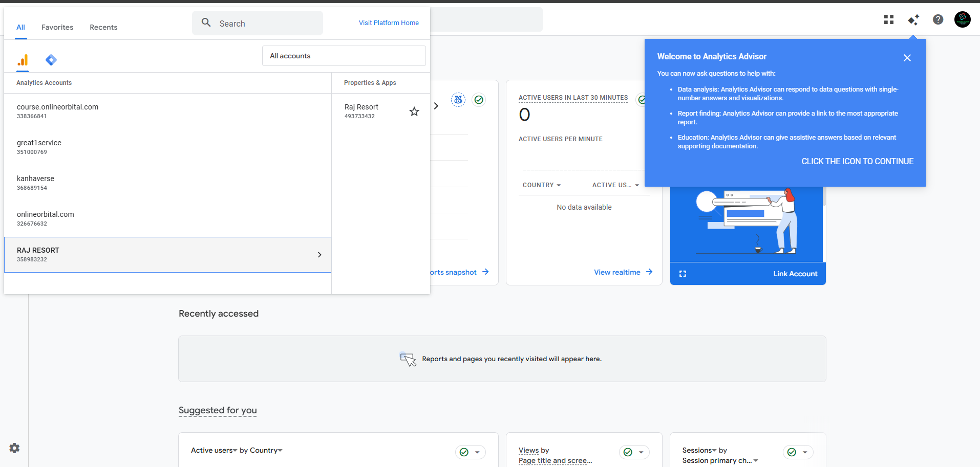Viewport: 980px width, 467px height.
Task: Switch to the Recents tab
Action: coord(103,27)
